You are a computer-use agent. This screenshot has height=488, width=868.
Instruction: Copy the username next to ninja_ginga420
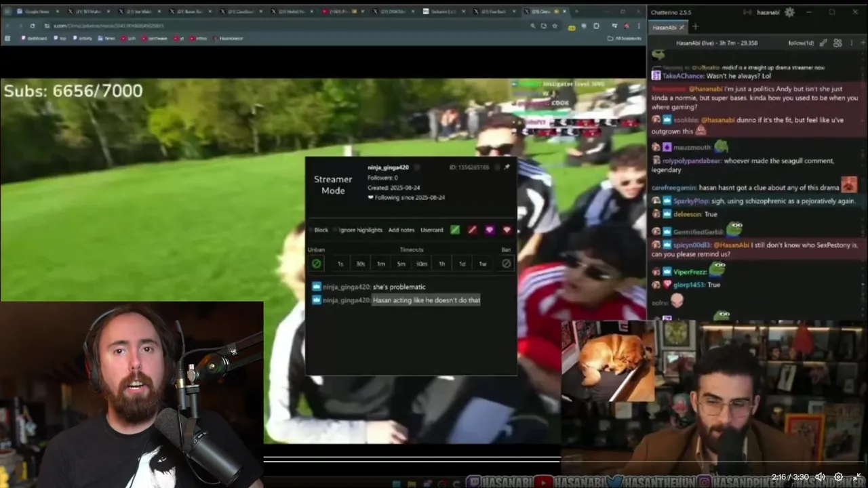[416, 167]
